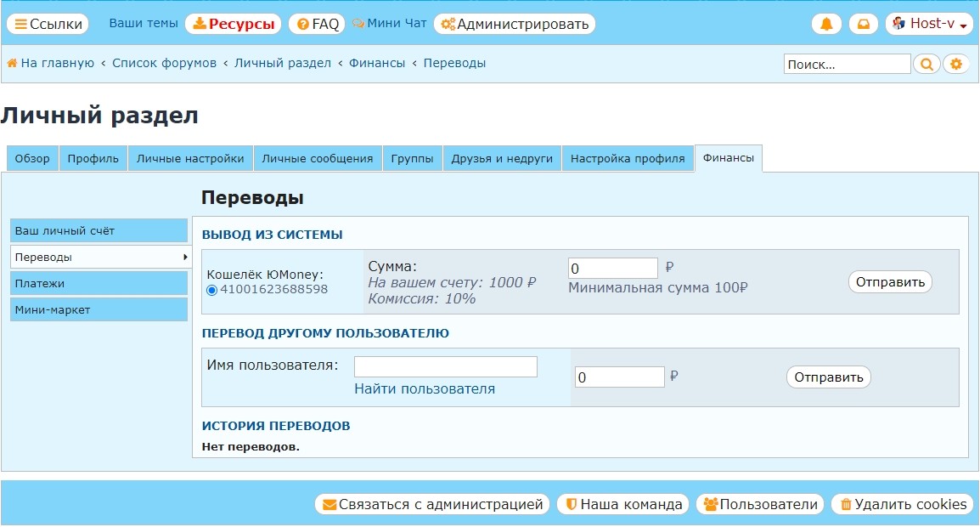The image size is (980, 527).
Task: Click the Ресурсы download button
Action: point(233,24)
